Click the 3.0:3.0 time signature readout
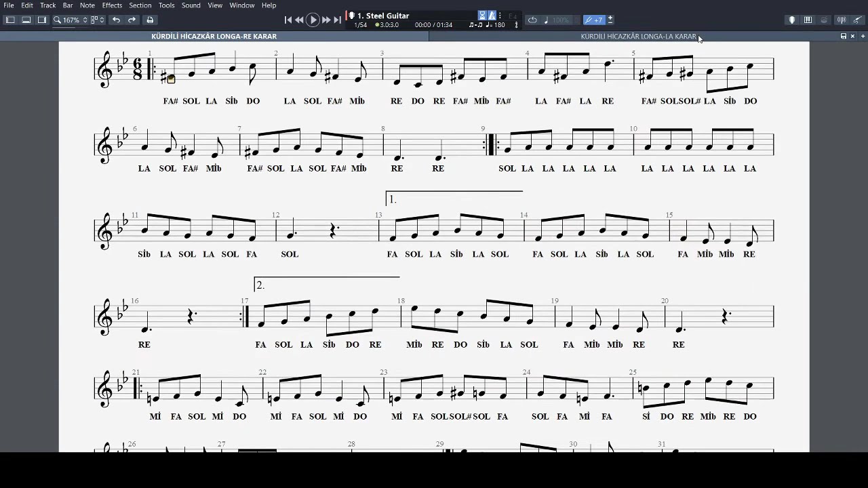The image size is (868, 488). (x=387, y=25)
